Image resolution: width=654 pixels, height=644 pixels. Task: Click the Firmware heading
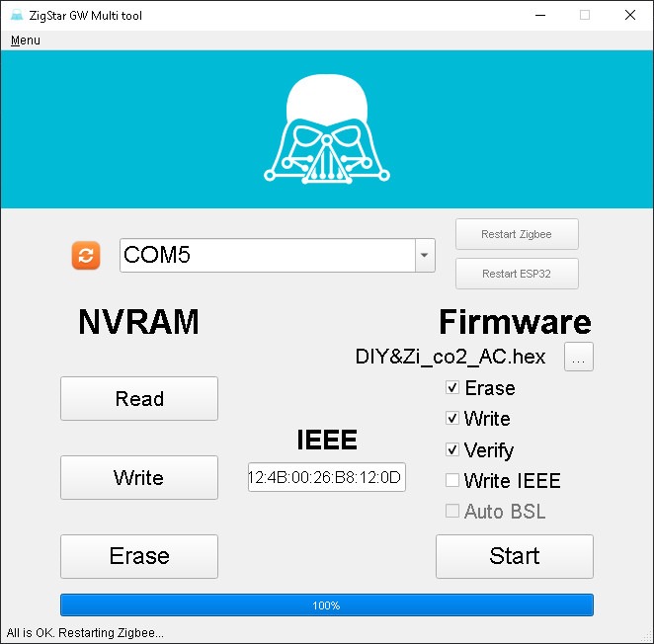click(x=515, y=322)
